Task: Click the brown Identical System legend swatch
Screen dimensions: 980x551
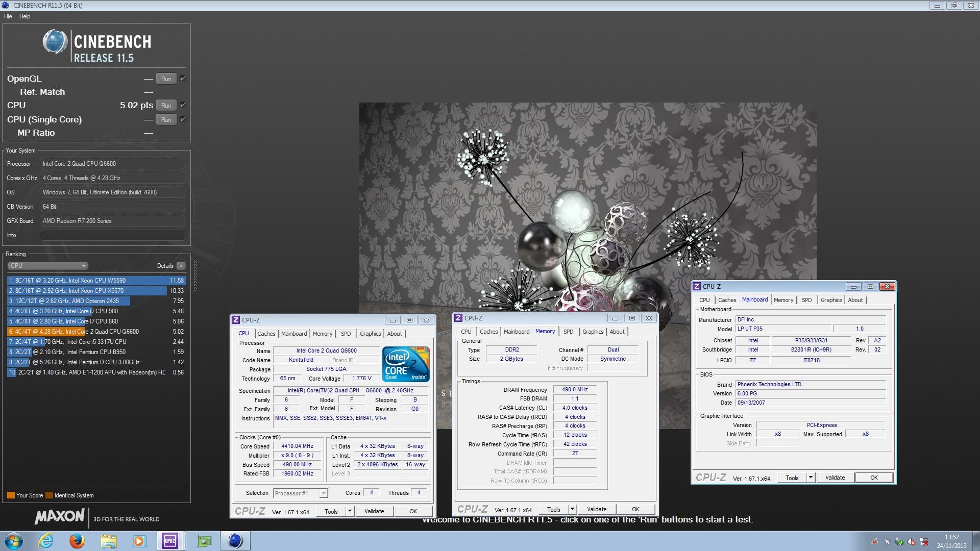Action: pos(49,495)
